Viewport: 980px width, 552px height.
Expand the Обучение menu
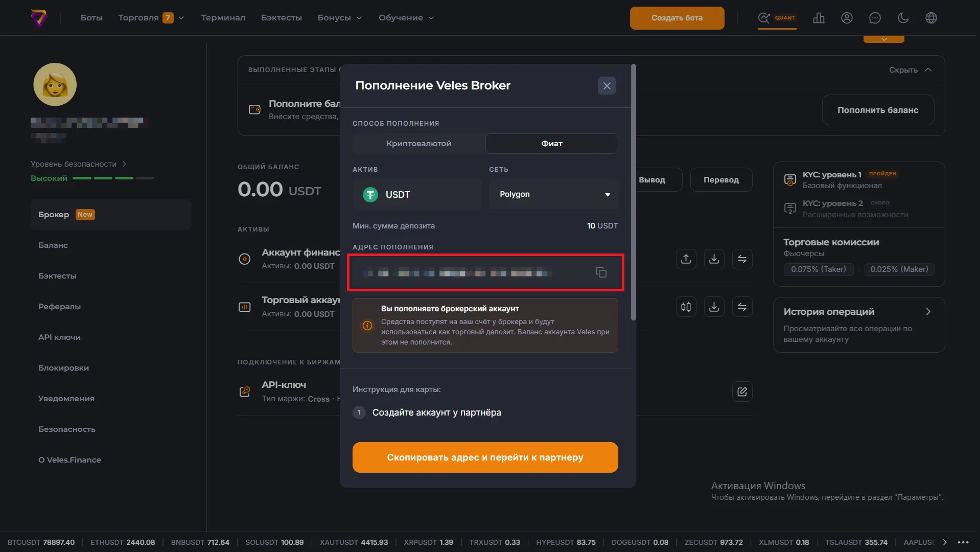pyautogui.click(x=406, y=18)
